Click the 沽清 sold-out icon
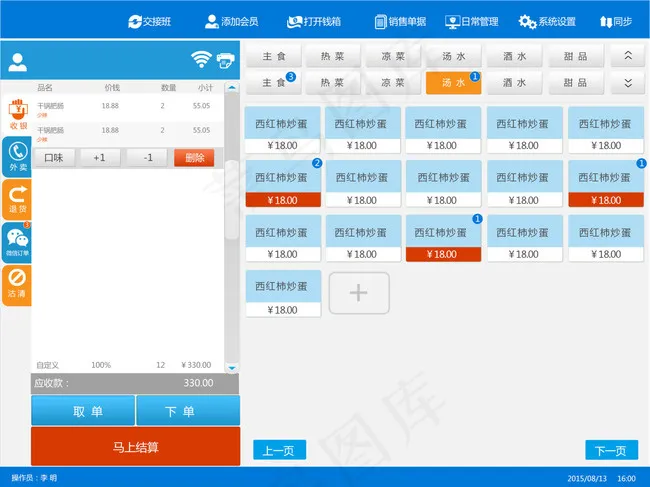 pos(17,285)
